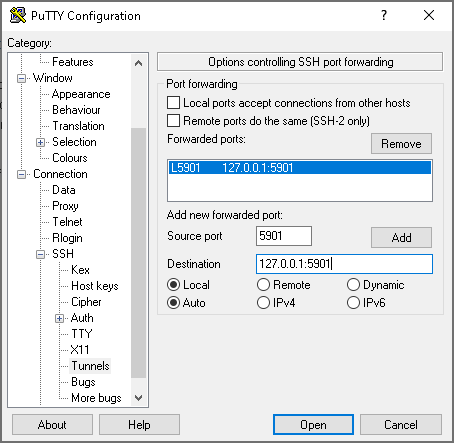Collapse the Connection tree node
This screenshot has width=454, height=443.
[x=21, y=174]
